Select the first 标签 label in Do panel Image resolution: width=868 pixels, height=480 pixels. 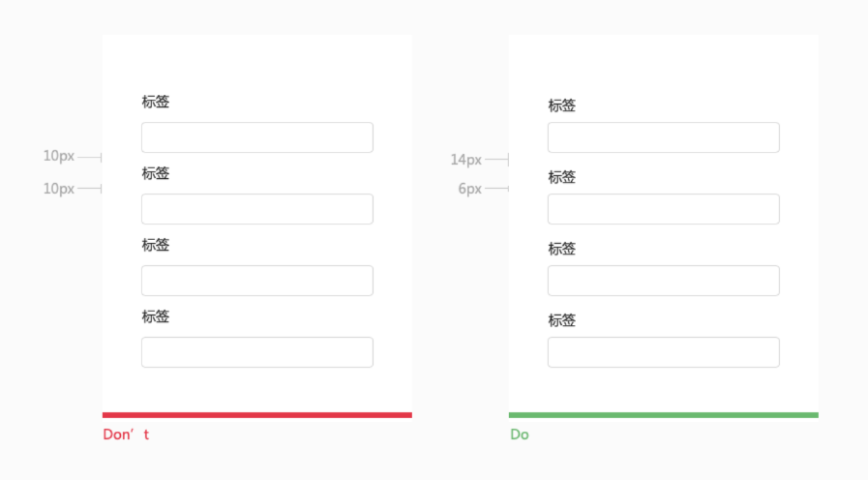click(562, 105)
